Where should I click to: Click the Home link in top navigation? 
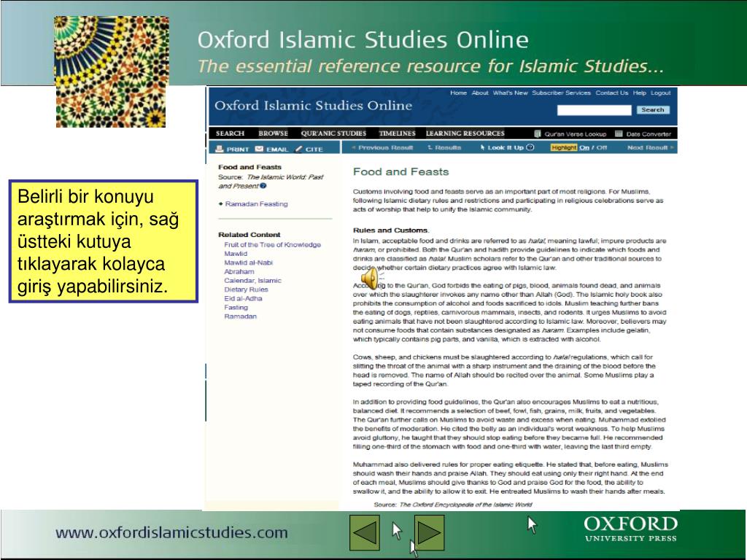[x=458, y=93]
